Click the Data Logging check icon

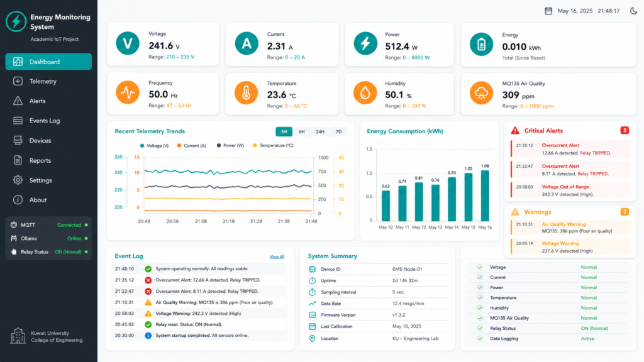480,339
